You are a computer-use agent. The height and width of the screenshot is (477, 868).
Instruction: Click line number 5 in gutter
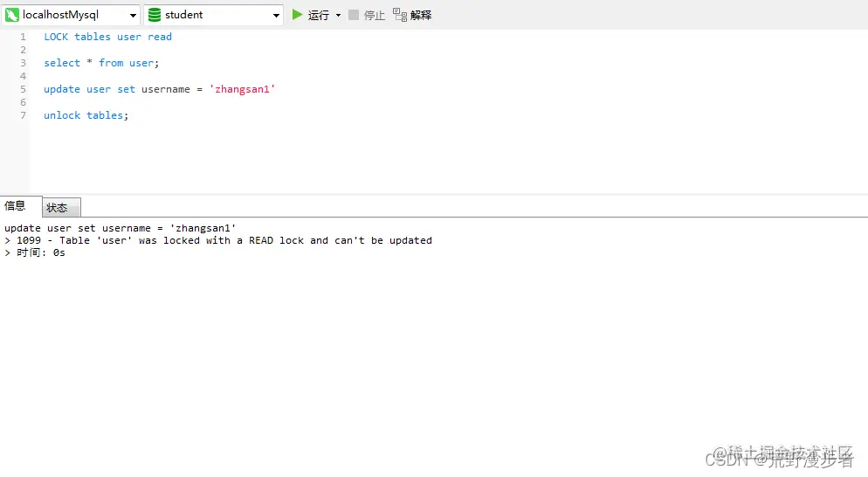coord(23,89)
